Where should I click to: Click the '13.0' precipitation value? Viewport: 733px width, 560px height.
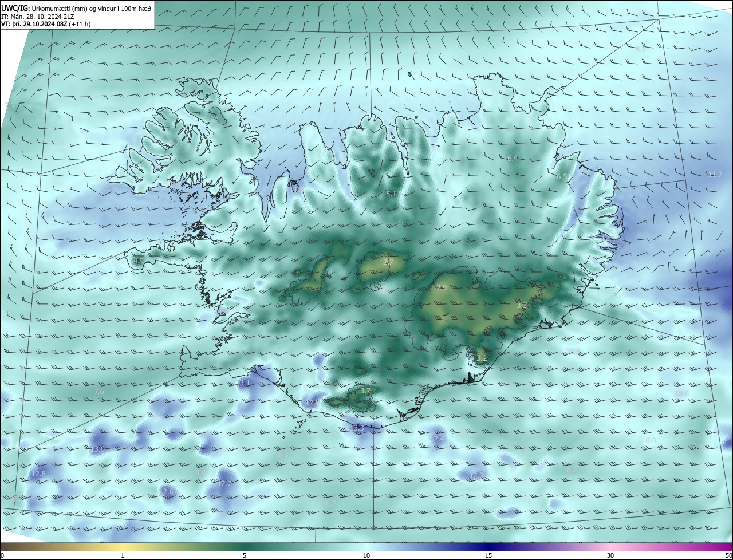pyautogui.click(x=97, y=449)
